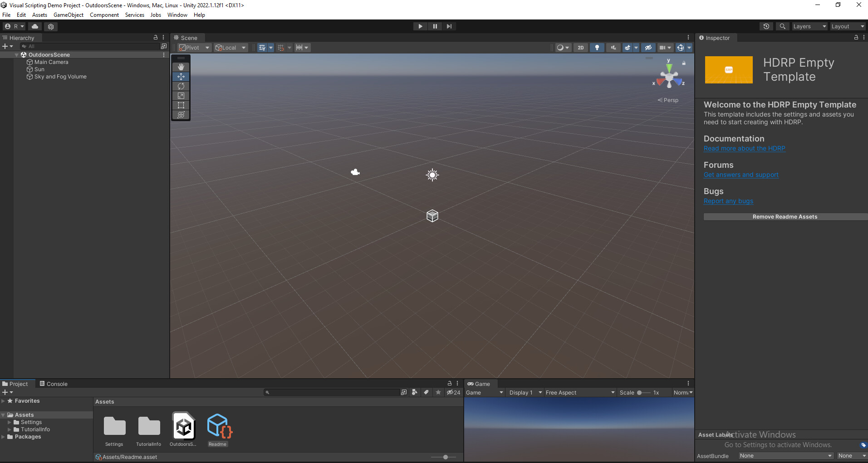
Task: Open the Local handle rotation dropdown
Action: tap(231, 48)
